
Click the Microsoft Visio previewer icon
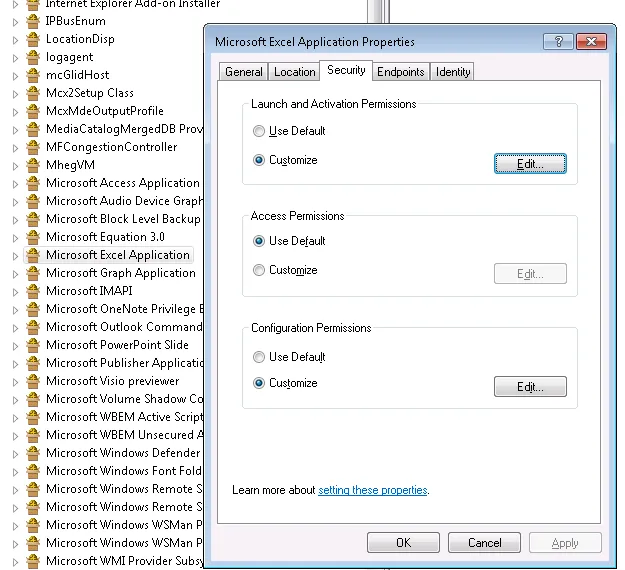33,381
